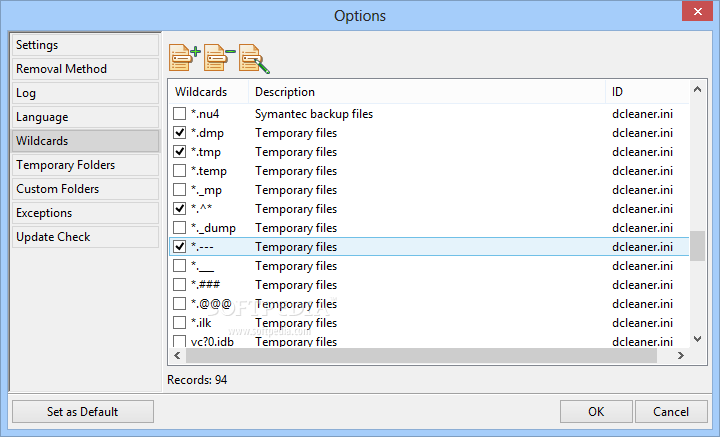The width and height of the screenshot is (720, 437).
Task: Toggle the *.nu4 checkbox
Action: pos(180,113)
